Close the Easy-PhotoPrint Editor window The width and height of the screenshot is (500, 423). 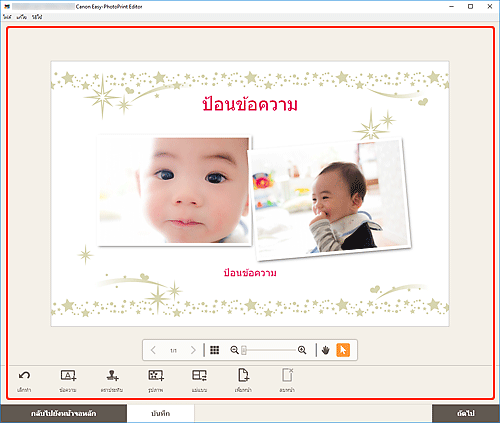tap(490, 6)
